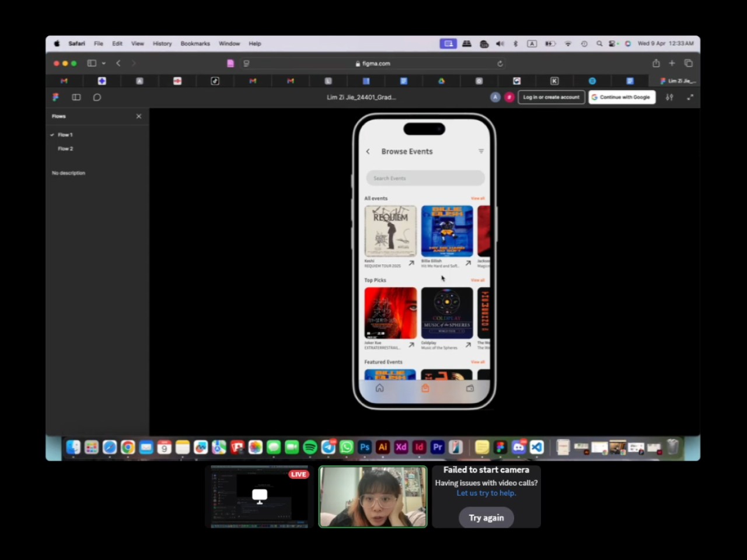Switch to the Google Drive browser tab

pyautogui.click(x=441, y=81)
